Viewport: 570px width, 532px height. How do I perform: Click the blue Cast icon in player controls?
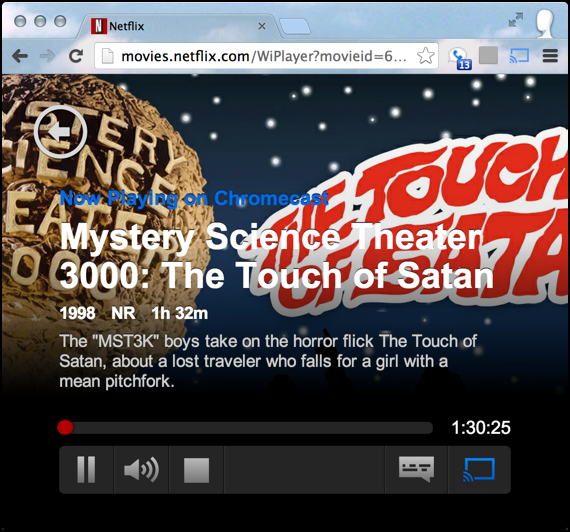pos(479,469)
